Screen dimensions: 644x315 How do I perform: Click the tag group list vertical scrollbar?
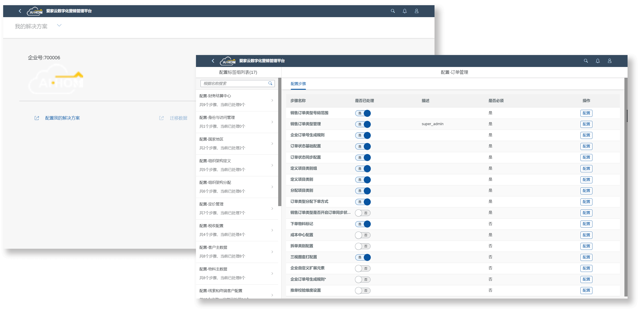(x=280, y=142)
